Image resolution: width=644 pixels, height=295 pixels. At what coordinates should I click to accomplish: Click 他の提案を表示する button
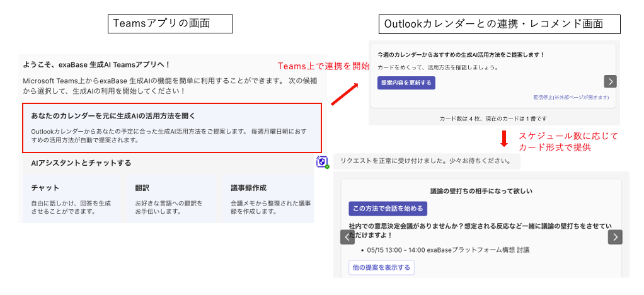point(381,267)
